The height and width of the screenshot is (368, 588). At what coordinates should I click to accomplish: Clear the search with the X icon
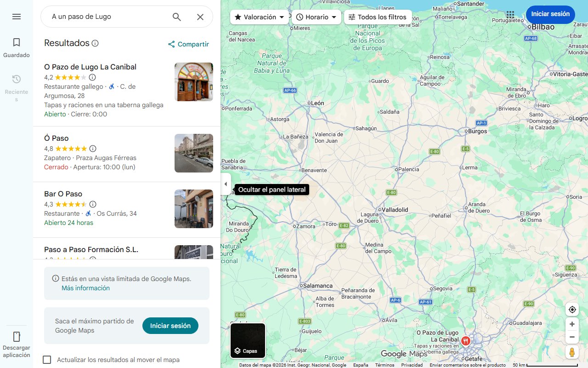(x=200, y=17)
